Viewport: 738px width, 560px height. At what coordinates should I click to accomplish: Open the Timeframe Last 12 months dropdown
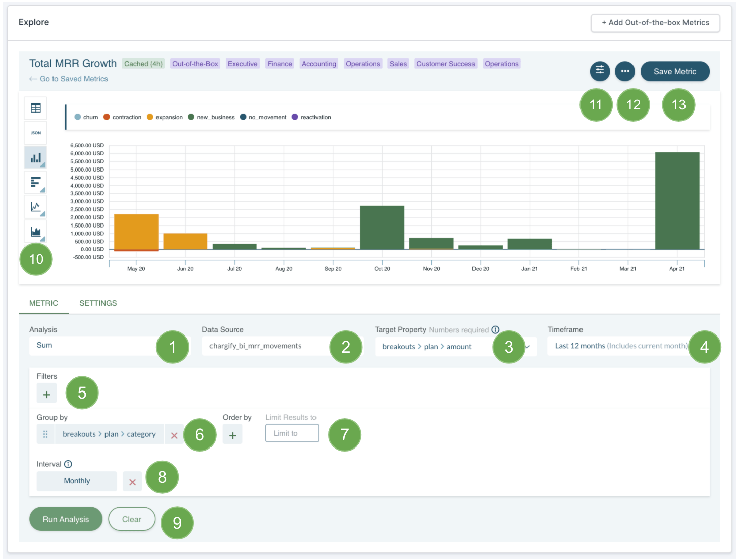pos(620,346)
